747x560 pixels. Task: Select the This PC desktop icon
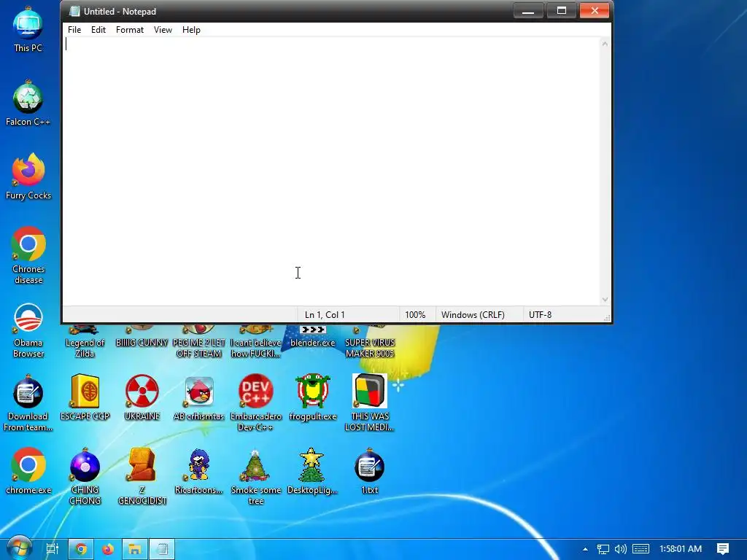[x=28, y=30]
